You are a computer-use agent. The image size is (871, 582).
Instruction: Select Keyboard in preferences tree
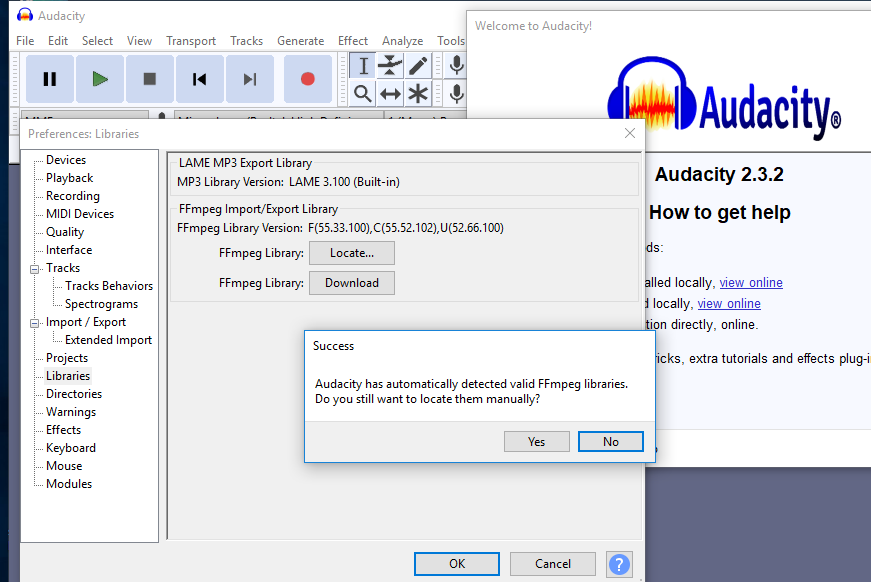coord(71,448)
